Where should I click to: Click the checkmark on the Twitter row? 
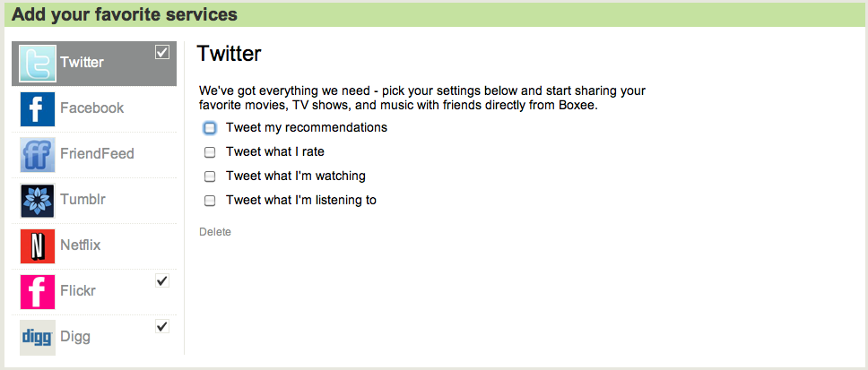click(x=162, y=53)
